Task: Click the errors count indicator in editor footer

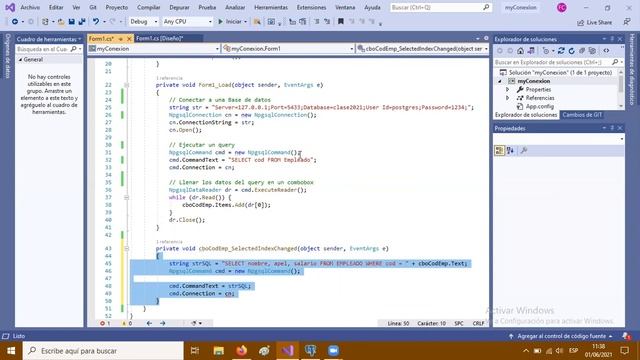Action: click(x=105, y=323)
